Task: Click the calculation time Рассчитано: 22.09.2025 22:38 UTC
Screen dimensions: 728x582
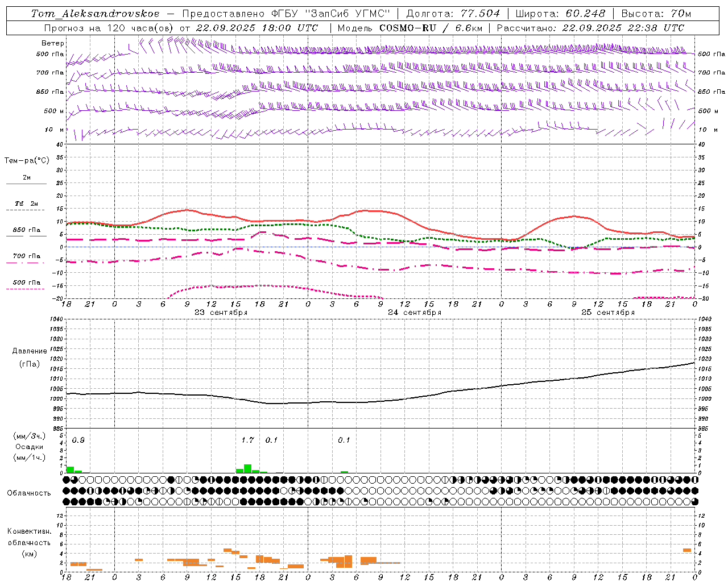Action: [x=590, y=28]
